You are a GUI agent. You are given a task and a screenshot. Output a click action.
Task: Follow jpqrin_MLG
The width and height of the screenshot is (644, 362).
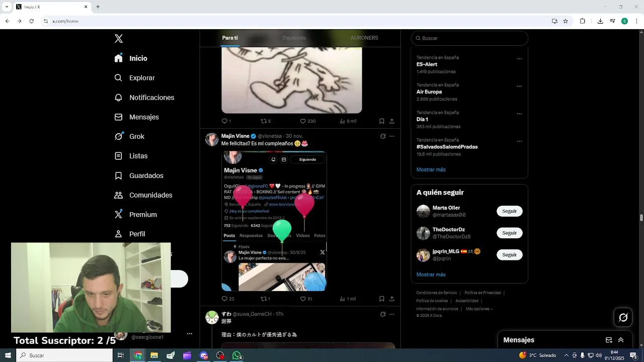pyautogui.click(x=509, y=254)
